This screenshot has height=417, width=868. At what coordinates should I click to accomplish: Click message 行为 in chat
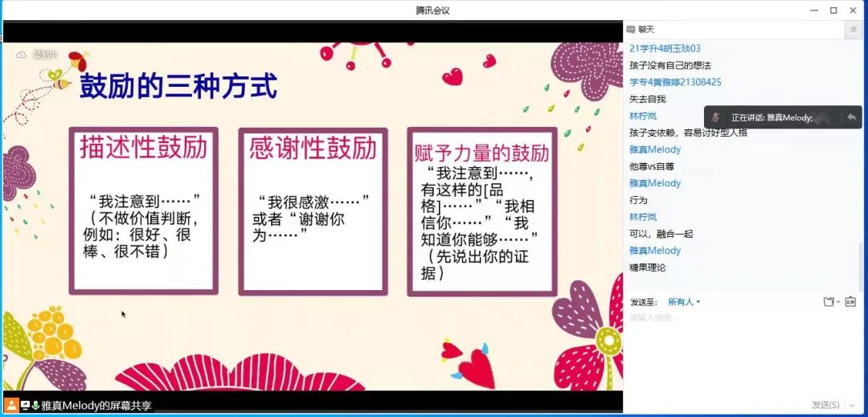(638, 200)
